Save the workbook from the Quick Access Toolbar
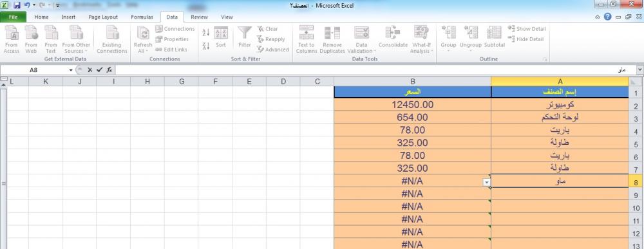The image size is (644, 249). pos(17,5)
